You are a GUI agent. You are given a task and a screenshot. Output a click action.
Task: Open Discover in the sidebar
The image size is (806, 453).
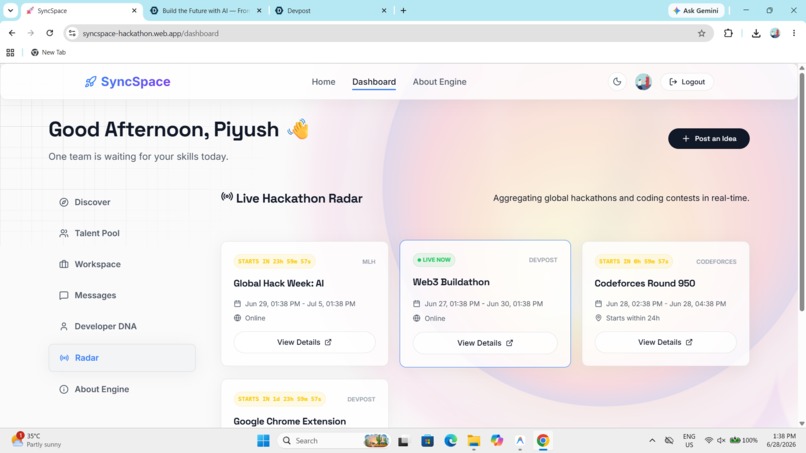122,202
